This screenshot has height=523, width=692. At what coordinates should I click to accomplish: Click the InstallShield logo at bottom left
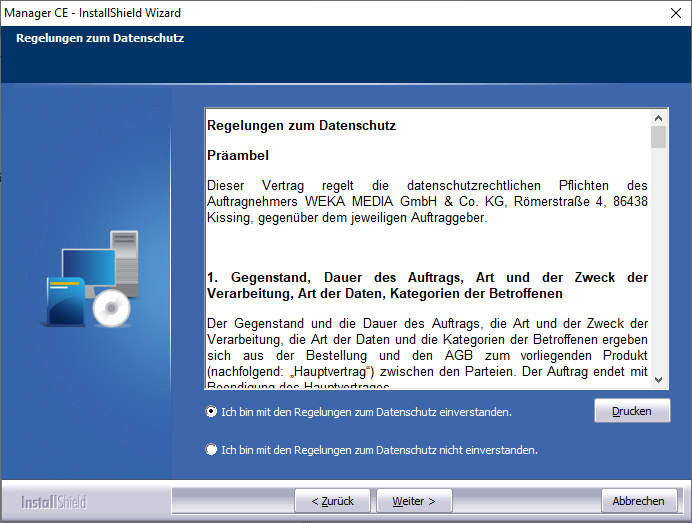click(54, 501)
